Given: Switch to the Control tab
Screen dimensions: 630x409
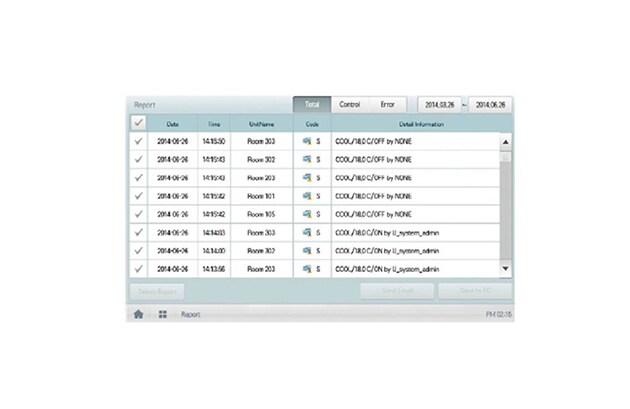Looking at the screenshot, I should click(x=350, y=104).
